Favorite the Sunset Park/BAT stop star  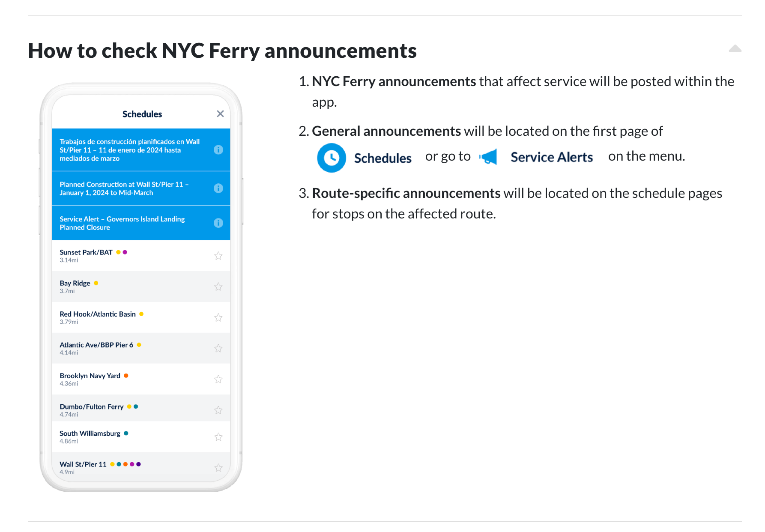218,256
